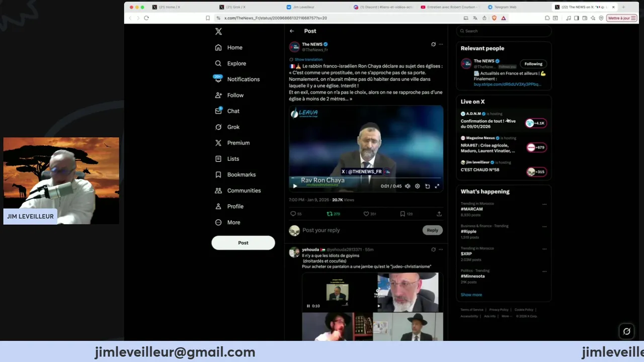The image size is (644, 362).
Task: Open the three-dot menu beside $XRP
Action: click(544, 248)
